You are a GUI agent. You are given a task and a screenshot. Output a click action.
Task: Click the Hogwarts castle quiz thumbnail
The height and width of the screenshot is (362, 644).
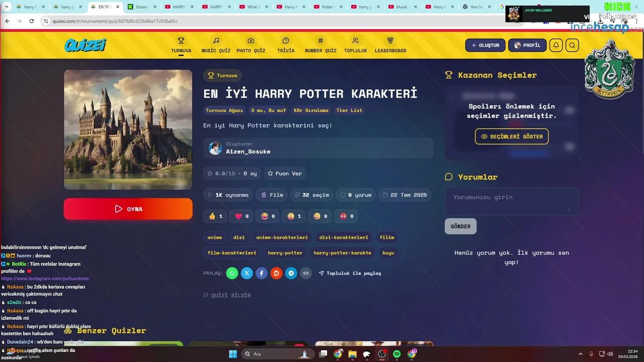click(128, 130)
